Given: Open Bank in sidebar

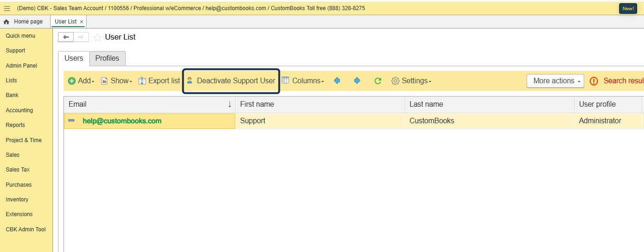Looking at the screenshot, I should (12, 95).
